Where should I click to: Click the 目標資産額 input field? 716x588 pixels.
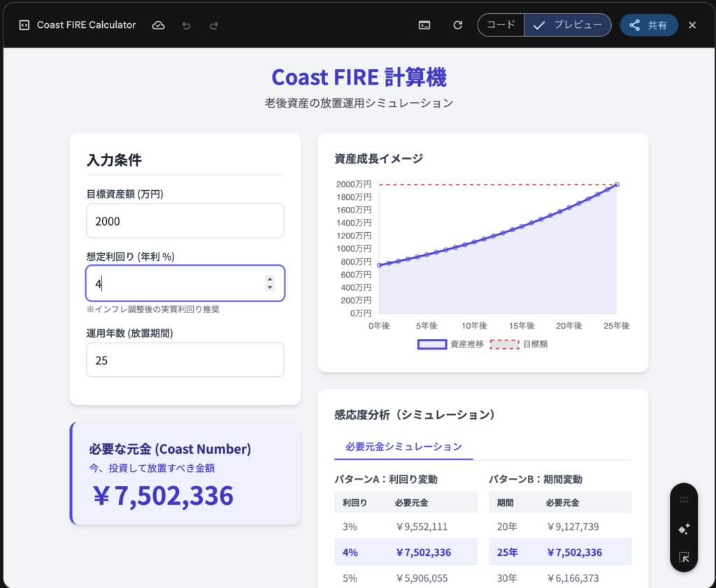pyautogui.click(x=185, y=221)
